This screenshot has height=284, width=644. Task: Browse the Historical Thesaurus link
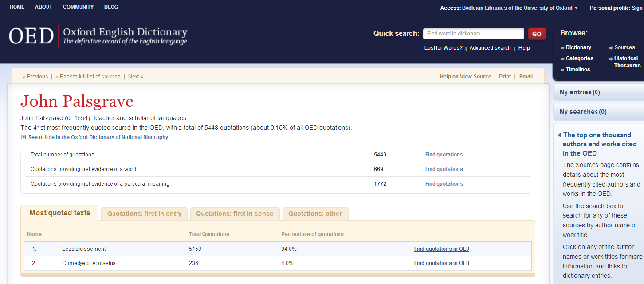pos(627,62)
